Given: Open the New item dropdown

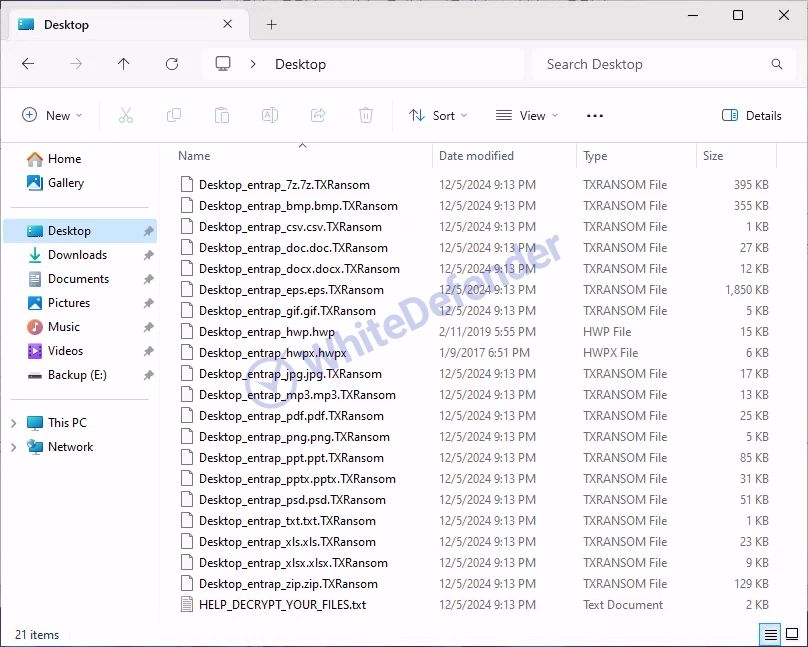Looking at the screenshot, I should click(x=52, y=115).
